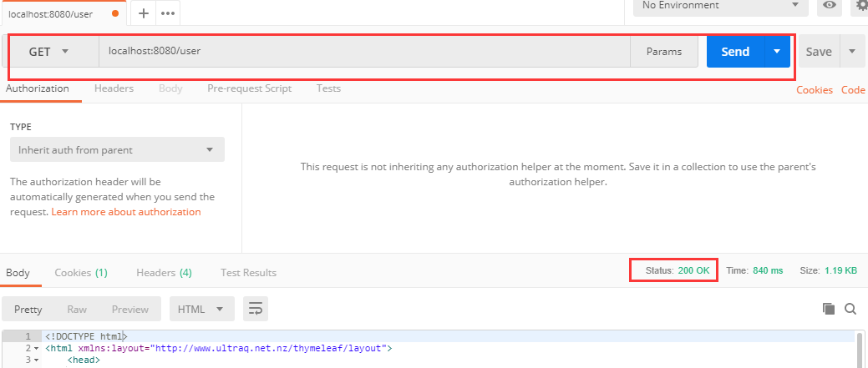Select the response Body tab
868x368 pixels.
(18, 272)
